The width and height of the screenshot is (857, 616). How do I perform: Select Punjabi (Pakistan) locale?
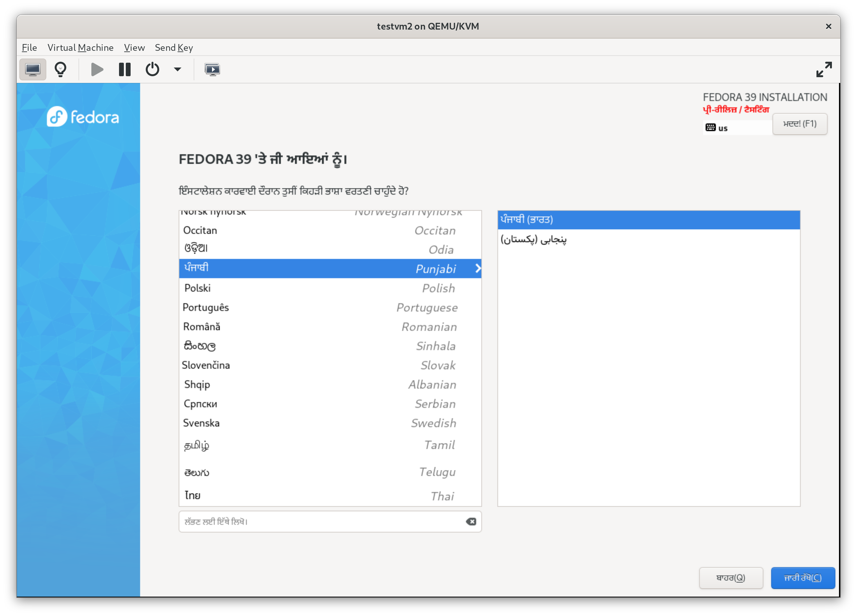[649, 240]
